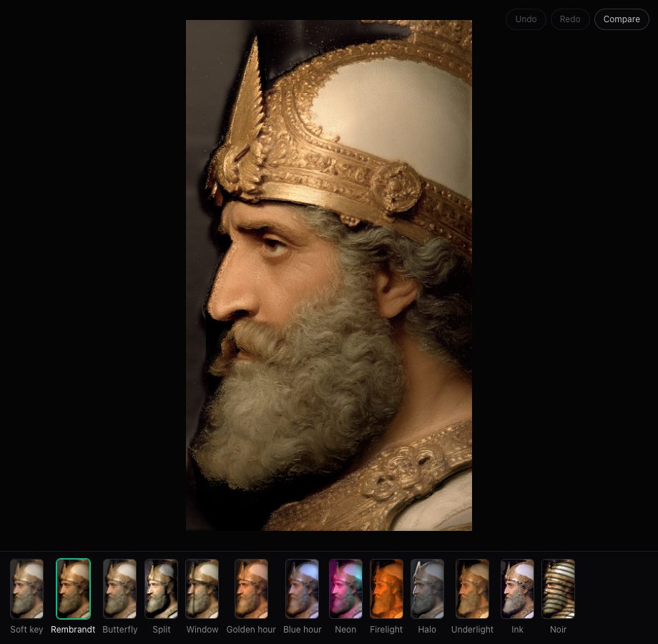
Task: Click the 'Halo' label text
Action: point(427,629)
